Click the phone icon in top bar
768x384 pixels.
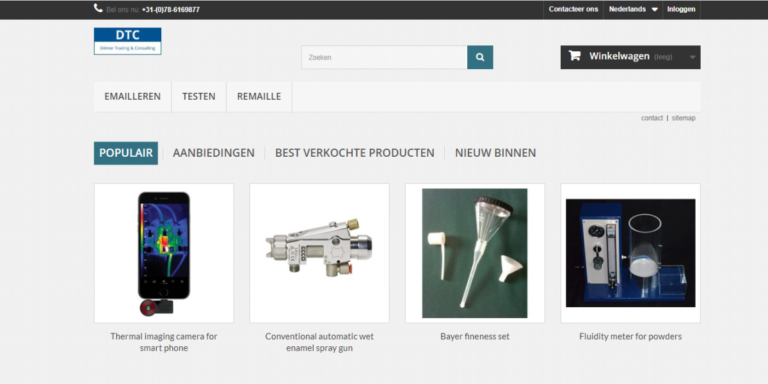(98, 8)
